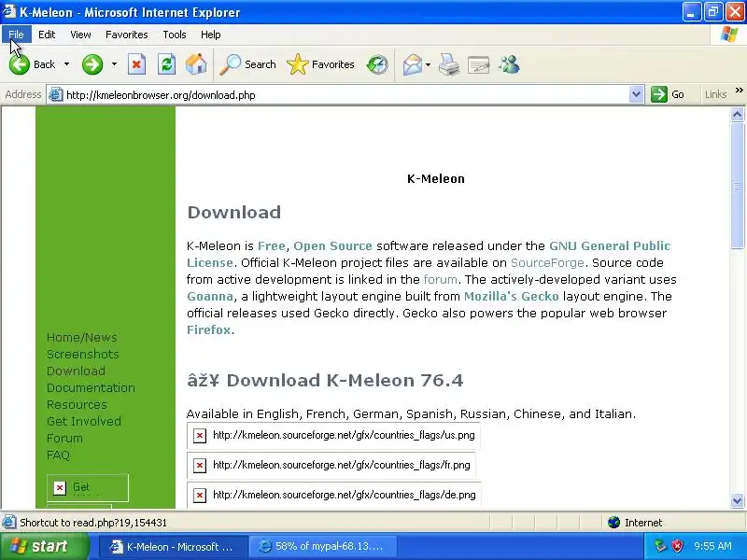Open Download in the sidebar
This screenshot has width=747, height=560.
pos(76,371)
